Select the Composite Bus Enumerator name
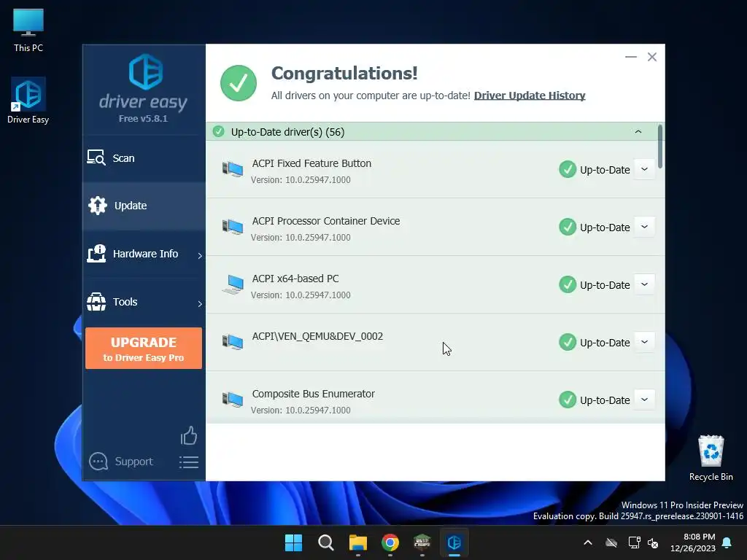The width and height of the screenshot is (747, 560). [x=313, y=394]
